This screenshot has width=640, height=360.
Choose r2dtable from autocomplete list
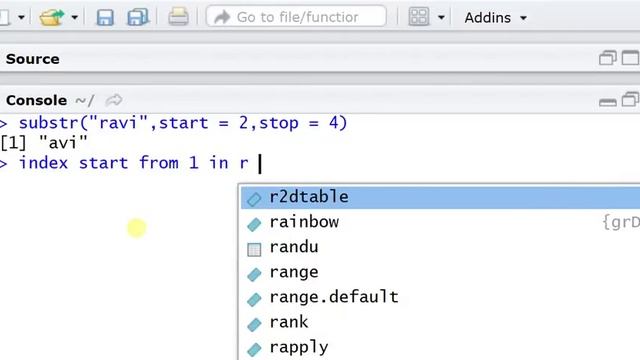[x=440, y=197]
